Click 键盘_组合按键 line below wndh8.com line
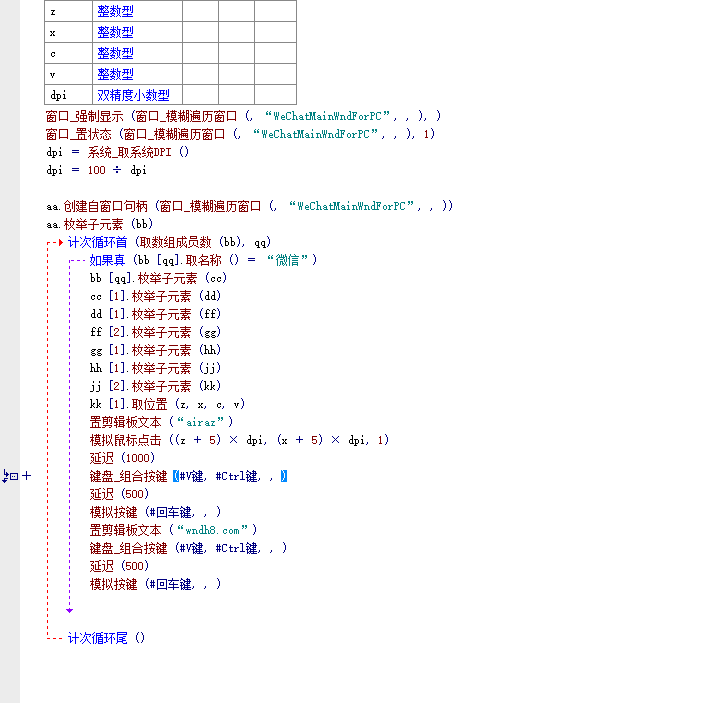708x703 pixels. [188, 548]
